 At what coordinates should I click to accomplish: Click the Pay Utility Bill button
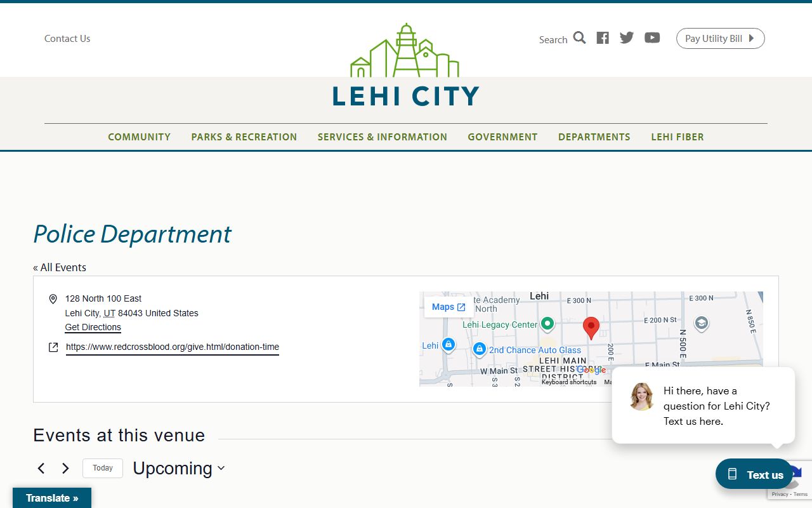pos(720,38)
